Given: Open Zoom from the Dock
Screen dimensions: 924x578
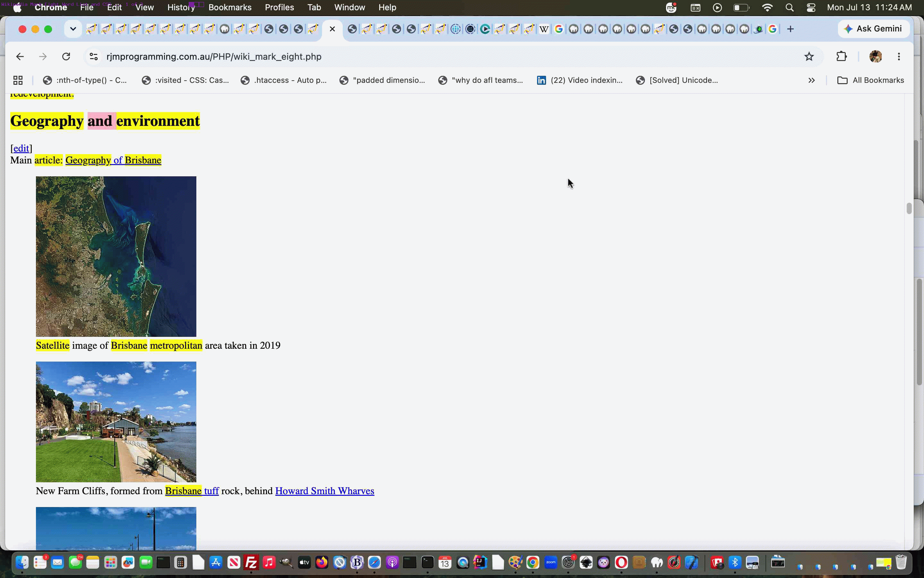Looking at the screenshot, I should tap(551, 562).
